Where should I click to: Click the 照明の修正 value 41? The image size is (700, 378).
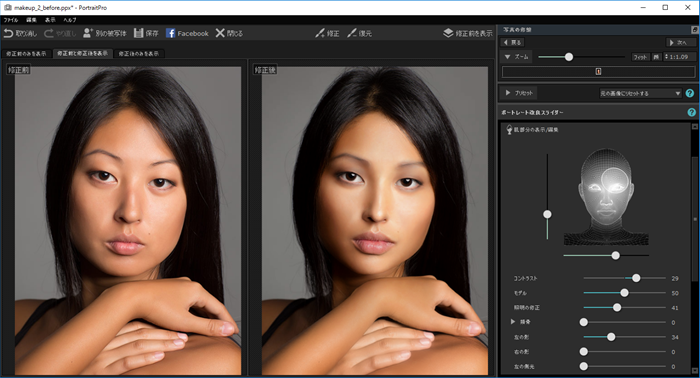(675, 308)
